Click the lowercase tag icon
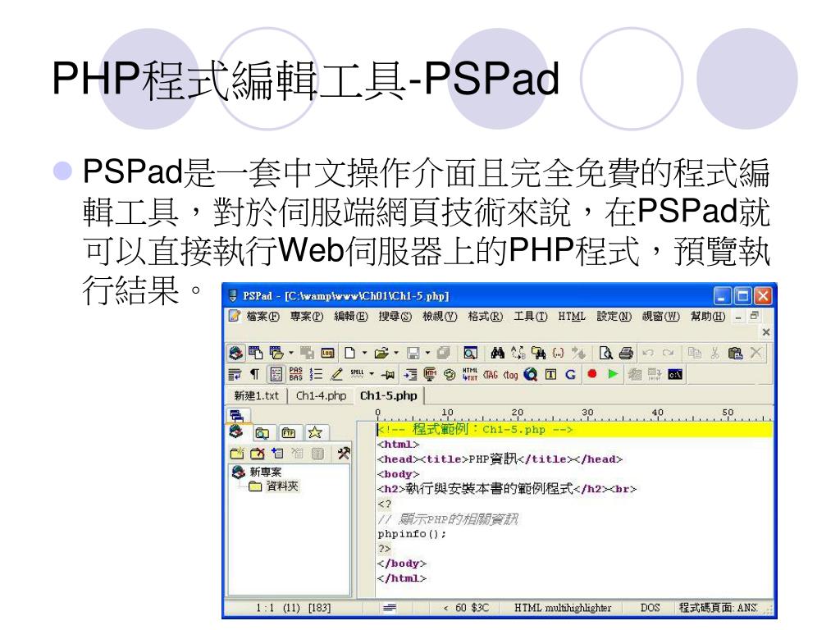 point(510,374)
